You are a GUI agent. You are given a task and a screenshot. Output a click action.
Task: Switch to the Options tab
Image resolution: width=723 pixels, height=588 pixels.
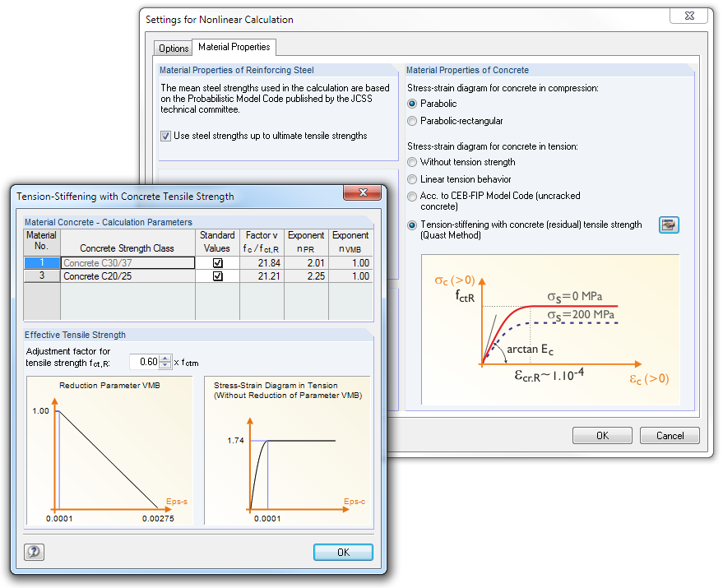[173, 48]
